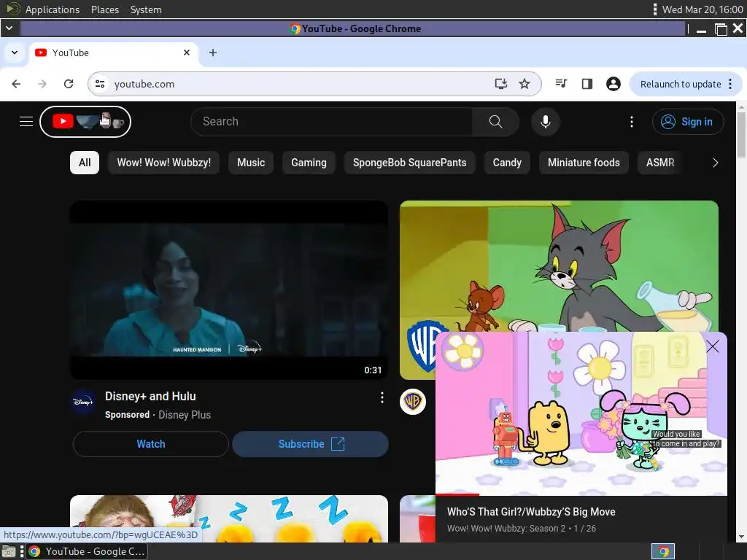
Task: Open the System menu
Action: (x=146, y=9)
